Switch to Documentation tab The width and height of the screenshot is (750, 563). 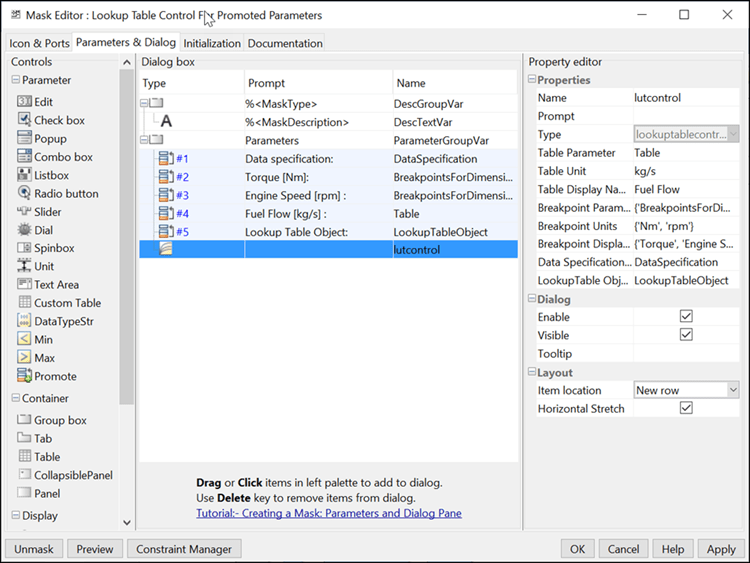285,44
